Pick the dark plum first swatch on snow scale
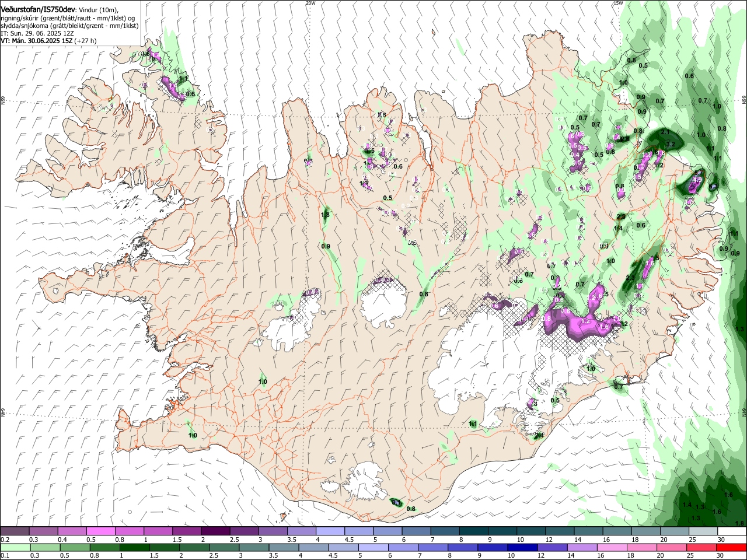Viewport: 747px width, 560px height. [15, 531]
